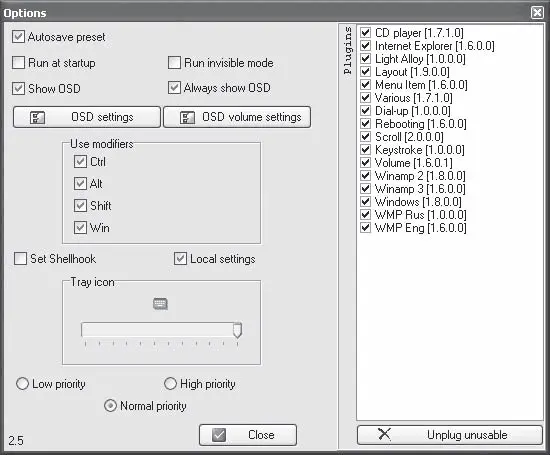Screen dimensions: 550x455
Task: Open the Plugins vertical tab
Action: point(347,50)
